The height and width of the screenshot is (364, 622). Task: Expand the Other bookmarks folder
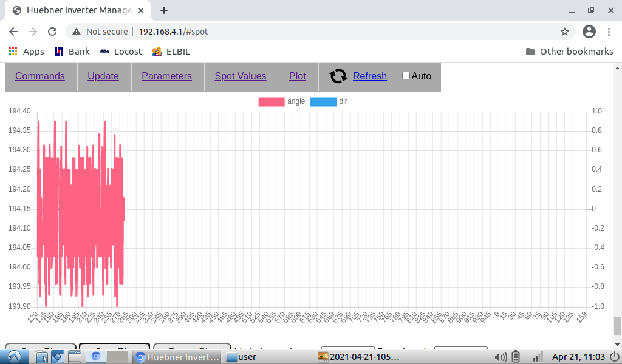pyautogui.click(x=569, y=52)
